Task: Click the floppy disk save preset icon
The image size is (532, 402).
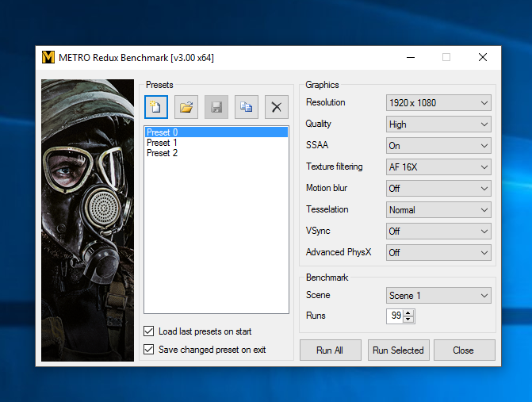Action: (216, 107)
